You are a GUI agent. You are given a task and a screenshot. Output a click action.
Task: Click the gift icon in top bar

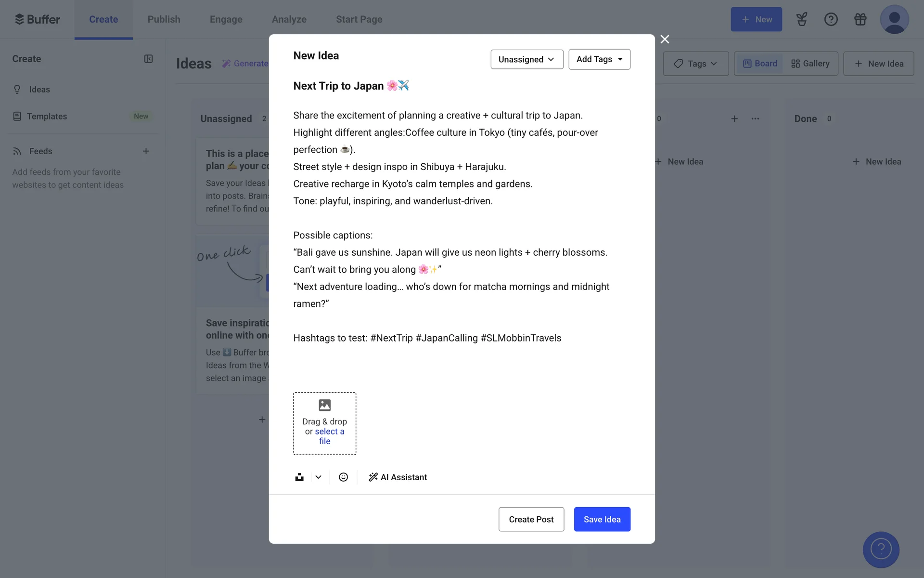860,19
